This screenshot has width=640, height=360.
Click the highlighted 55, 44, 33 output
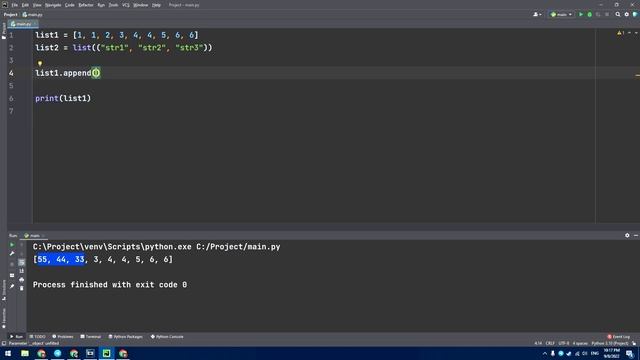(x=60, y=259)
